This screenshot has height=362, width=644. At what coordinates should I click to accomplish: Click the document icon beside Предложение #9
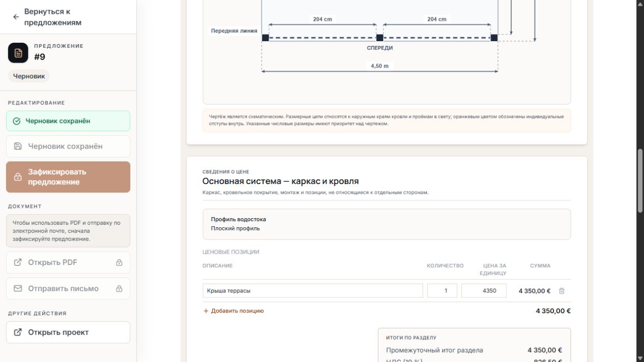coord(18,53)
